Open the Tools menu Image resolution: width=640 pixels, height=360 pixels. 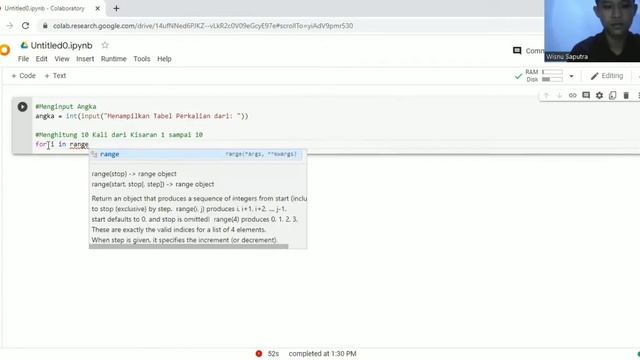142,59
